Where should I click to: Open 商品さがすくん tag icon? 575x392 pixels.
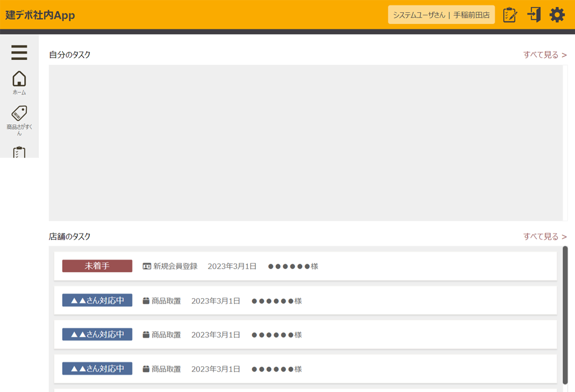click(19, 120)
